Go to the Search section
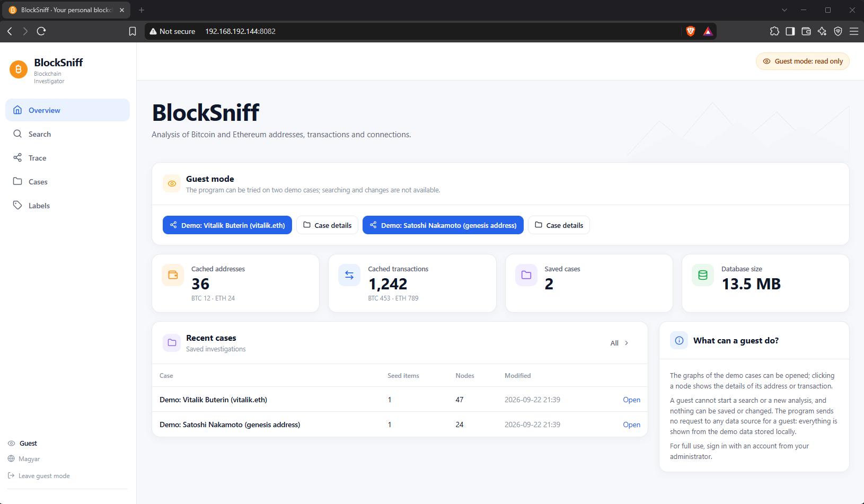Image resolution: width=864 pixels, height=504 pixels. [x=67, y=134]
